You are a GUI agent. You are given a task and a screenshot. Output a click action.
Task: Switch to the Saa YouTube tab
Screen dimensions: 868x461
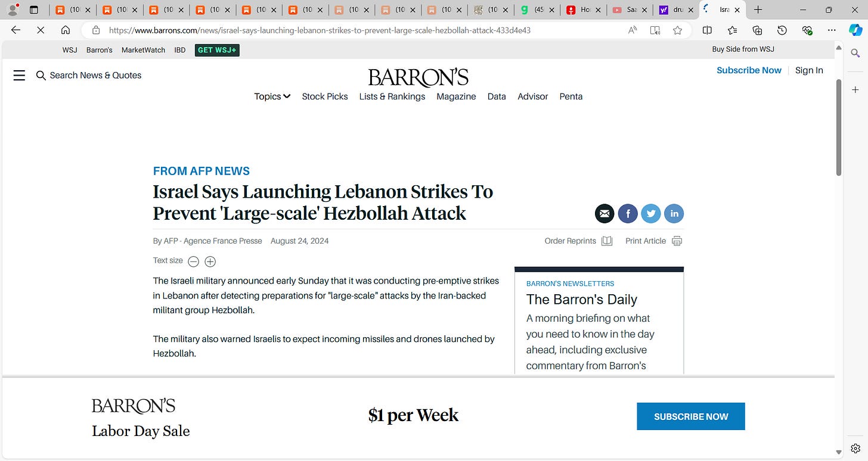tap(628, 10)
